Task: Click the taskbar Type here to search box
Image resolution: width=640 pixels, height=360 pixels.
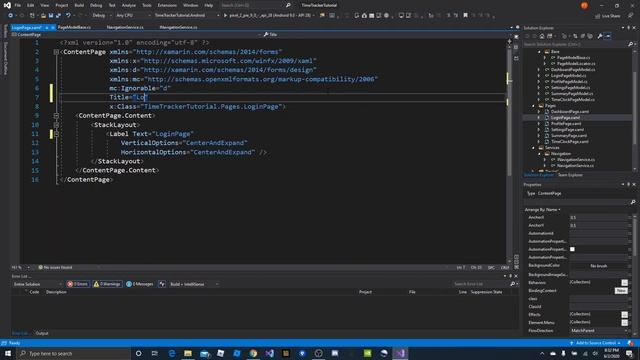Action: (x=73, y=353)
